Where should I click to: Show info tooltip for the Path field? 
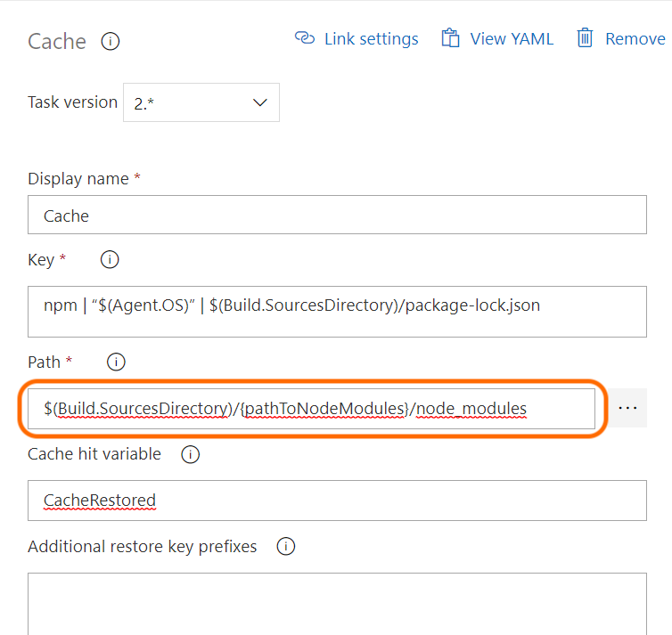coord(116,362)
